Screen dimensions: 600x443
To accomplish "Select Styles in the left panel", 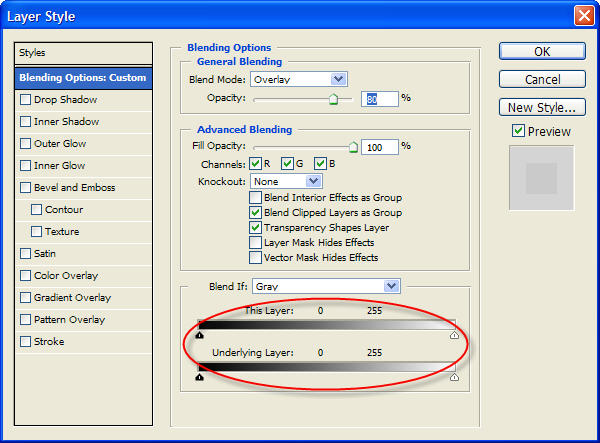I will (85, 52).
